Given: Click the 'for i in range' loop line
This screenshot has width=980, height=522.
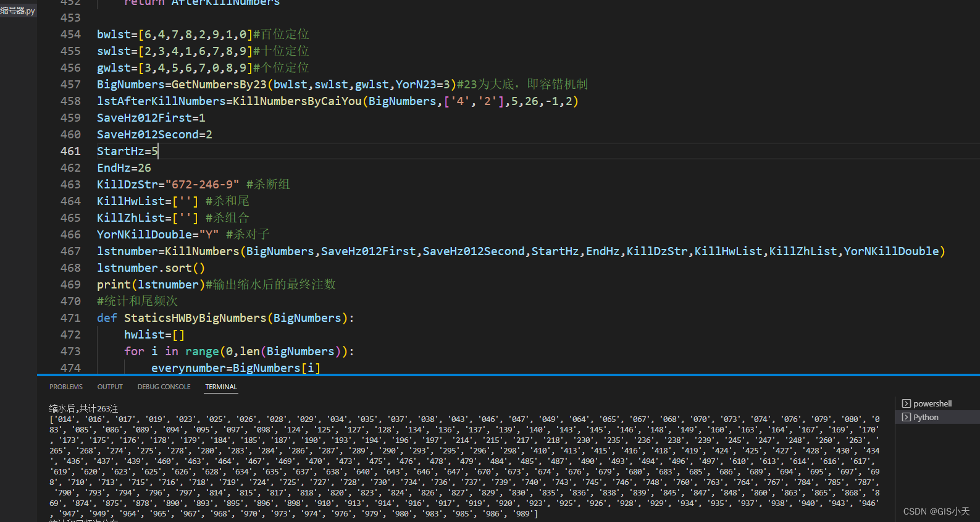Looking at the screenshot, I should [x=239, y=351].
